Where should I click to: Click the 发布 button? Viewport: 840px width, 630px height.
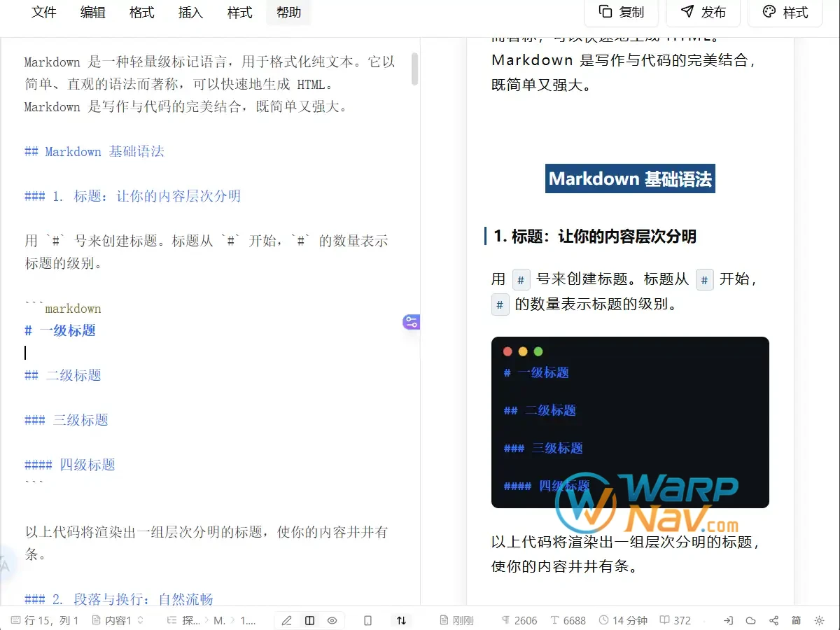pos(703,12)
